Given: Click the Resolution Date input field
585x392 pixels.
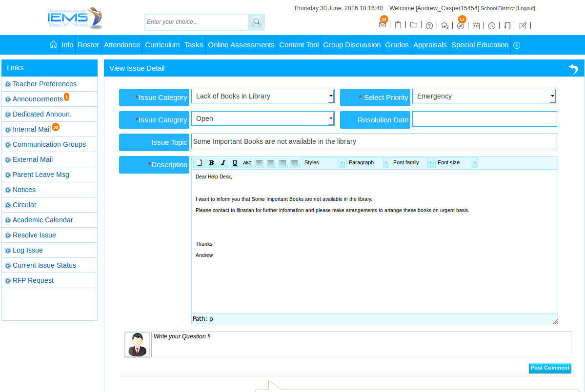Looking at the screenshot, I should (x=484, y=119).
